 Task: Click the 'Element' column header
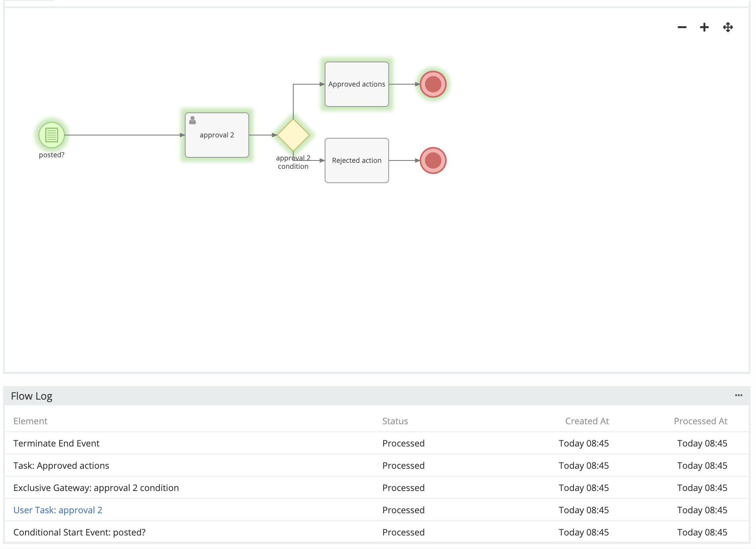click(30, 421)
